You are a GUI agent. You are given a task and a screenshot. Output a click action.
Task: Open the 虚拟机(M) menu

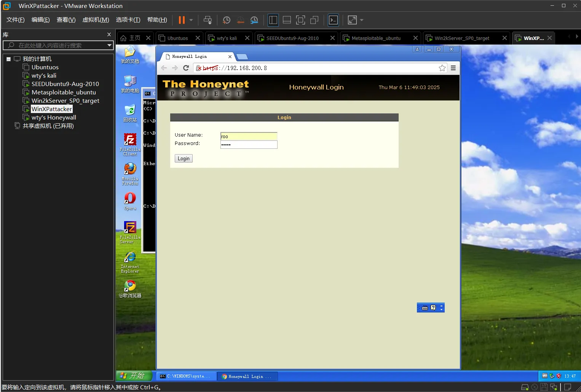[x=96, y=20]
